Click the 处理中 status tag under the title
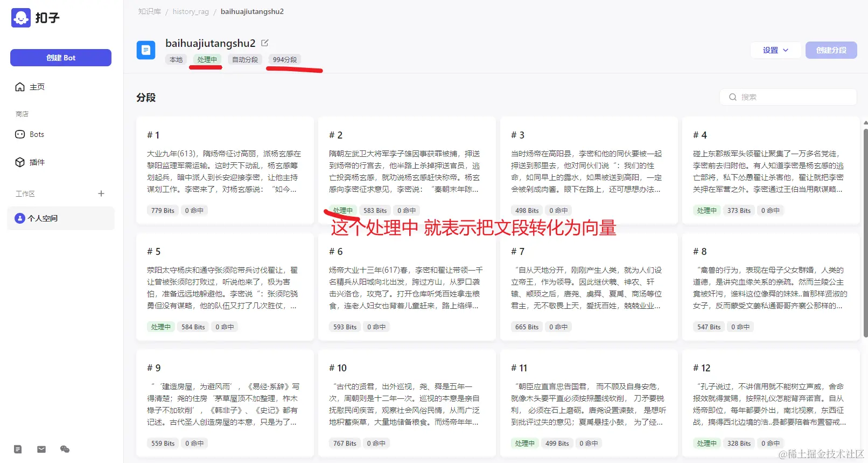The image size is (868, 463). [207, 60]
